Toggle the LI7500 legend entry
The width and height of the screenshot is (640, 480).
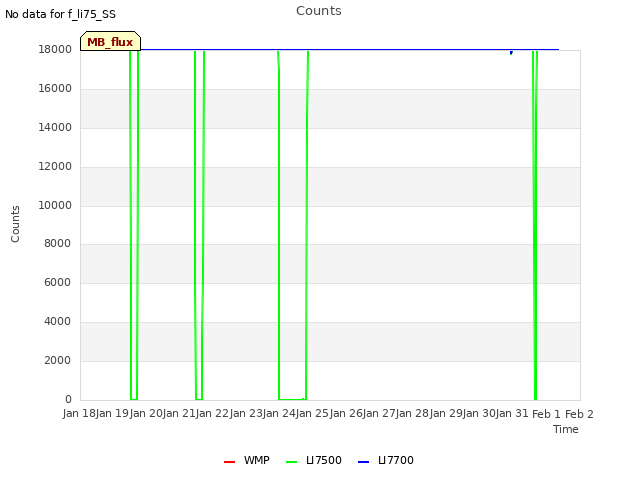tap(313, 460)
